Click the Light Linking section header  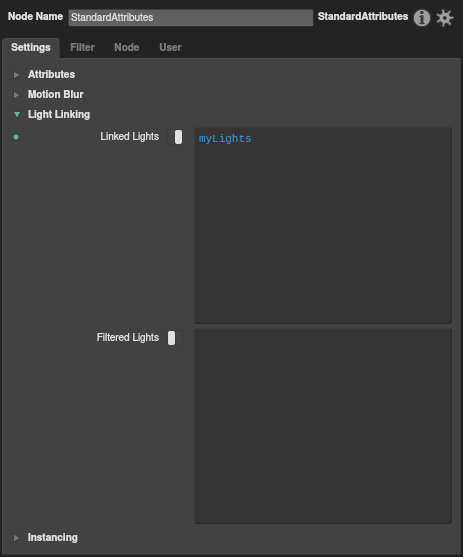tap(59, 114)
